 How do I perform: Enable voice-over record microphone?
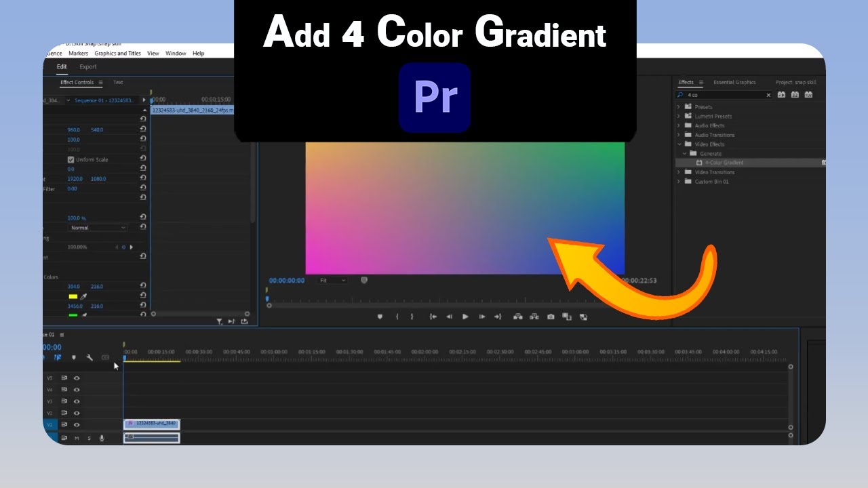[102, 439]
